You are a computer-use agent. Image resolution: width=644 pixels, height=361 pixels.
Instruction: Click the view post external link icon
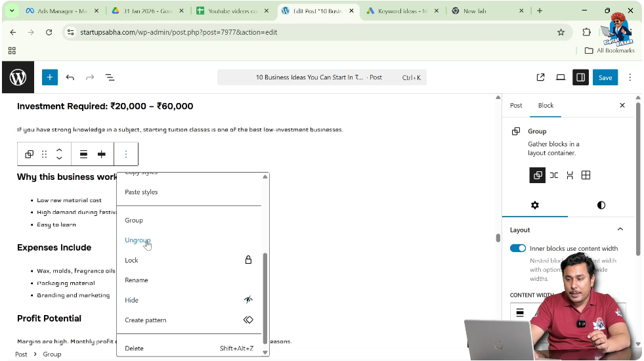[x=540, y=77]
